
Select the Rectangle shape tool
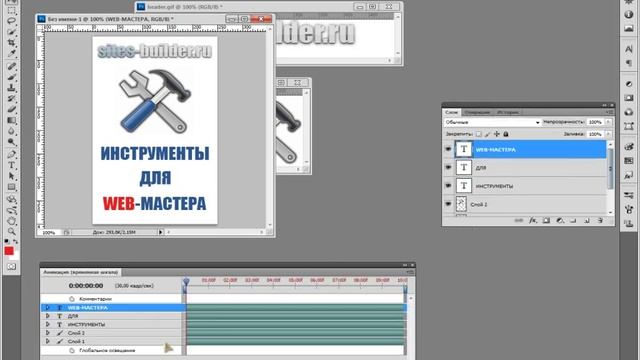11,187
